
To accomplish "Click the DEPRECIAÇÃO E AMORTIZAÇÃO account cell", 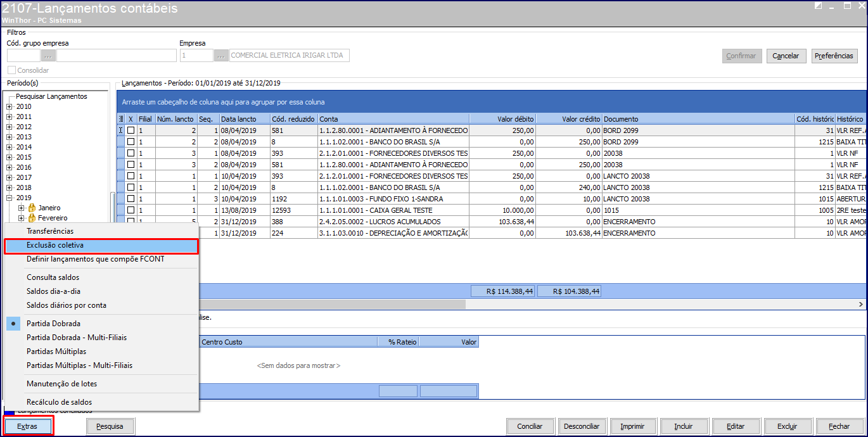I will [x=393, y=233].
